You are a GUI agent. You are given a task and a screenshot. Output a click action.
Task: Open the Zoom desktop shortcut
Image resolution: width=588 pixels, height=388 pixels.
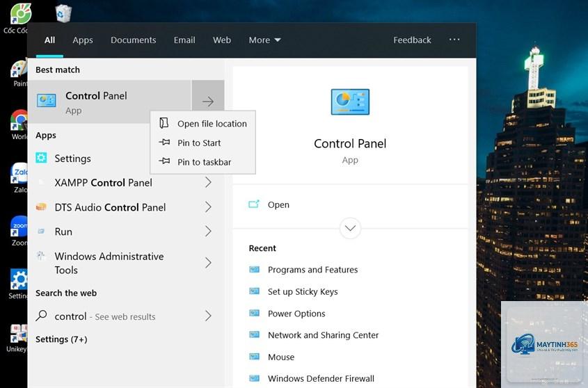[x=19, y=230]
